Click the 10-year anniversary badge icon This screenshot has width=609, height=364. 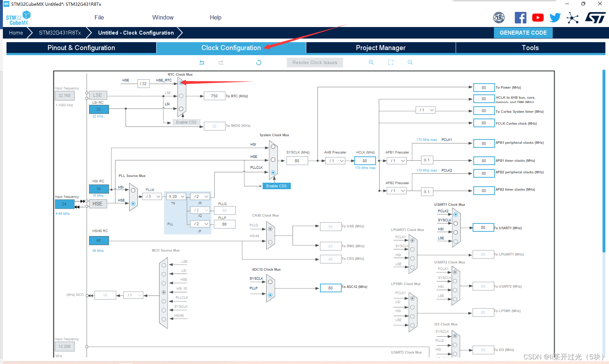(x=499, y=17)
